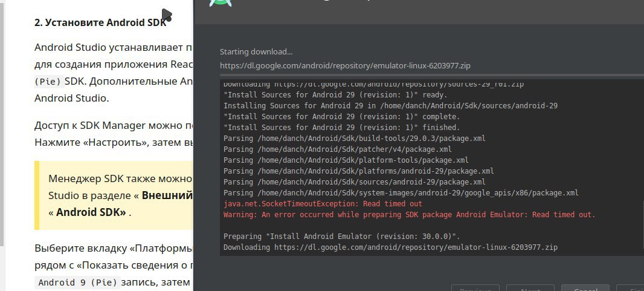Click the Previous button in the setup wizard
The image size is (644, 291).
(475, 288)
